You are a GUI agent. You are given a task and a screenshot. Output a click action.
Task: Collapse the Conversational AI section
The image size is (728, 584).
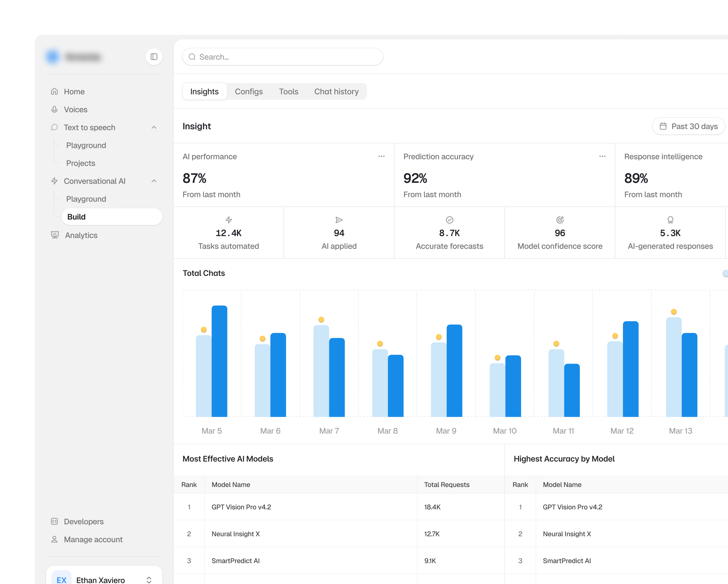point(154,181)
